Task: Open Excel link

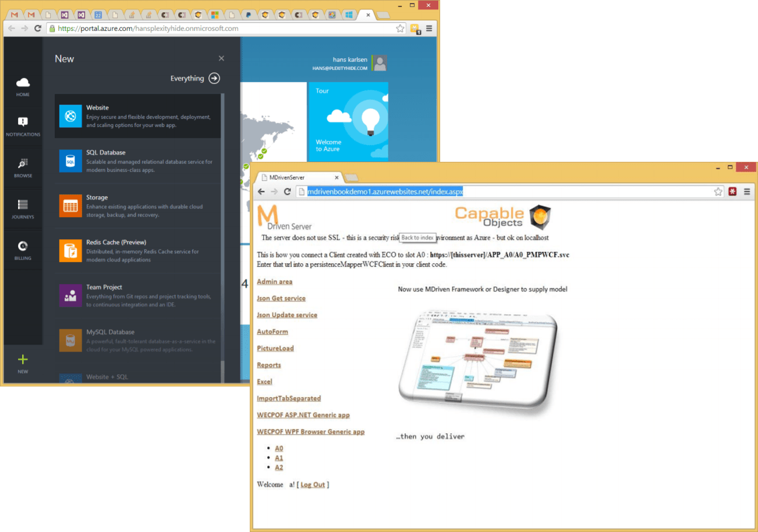Action: point(264,382)
